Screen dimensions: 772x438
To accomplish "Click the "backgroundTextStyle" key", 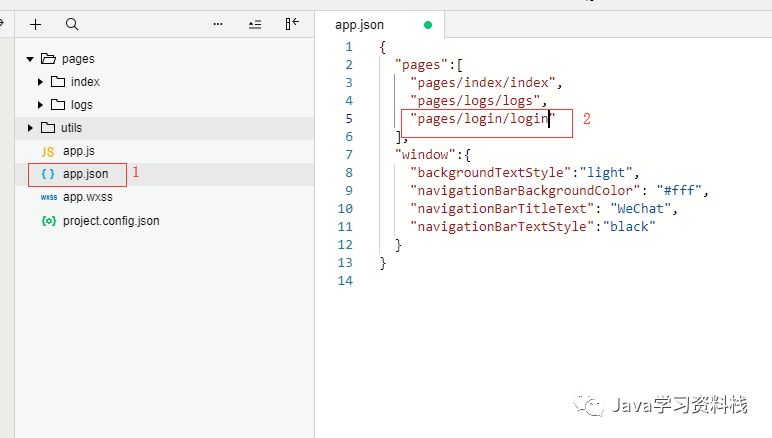I will pos(491,172).
